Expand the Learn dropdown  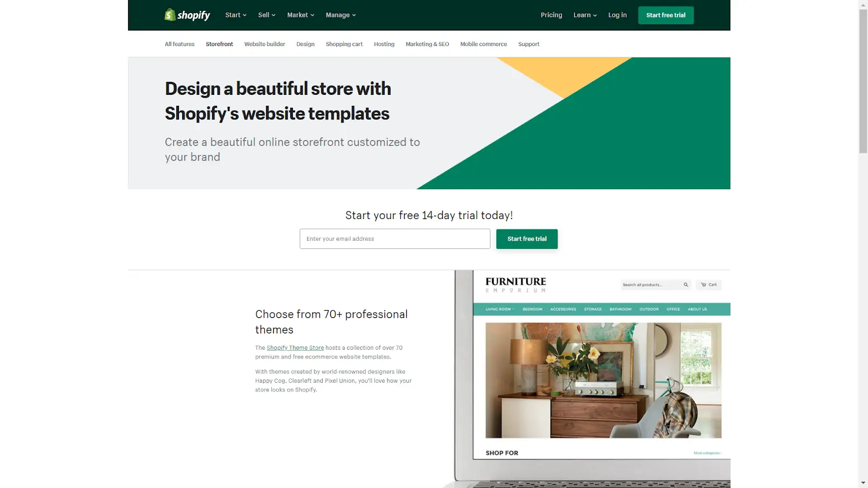[585, 15]
